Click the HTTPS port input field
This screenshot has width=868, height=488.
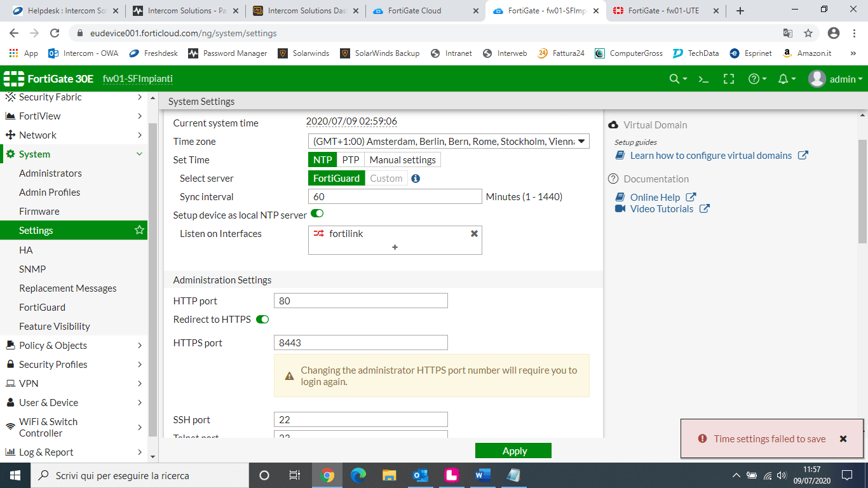click(360, 342)
